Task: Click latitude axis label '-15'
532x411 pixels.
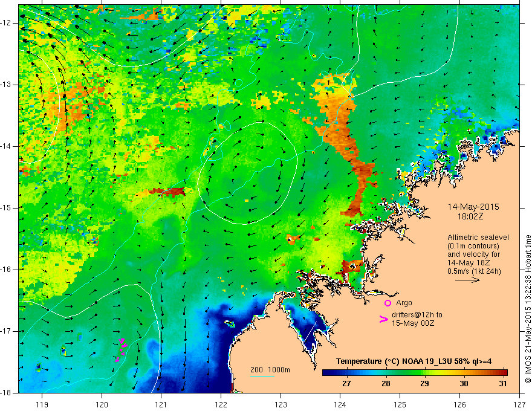Action: (7, 208)
